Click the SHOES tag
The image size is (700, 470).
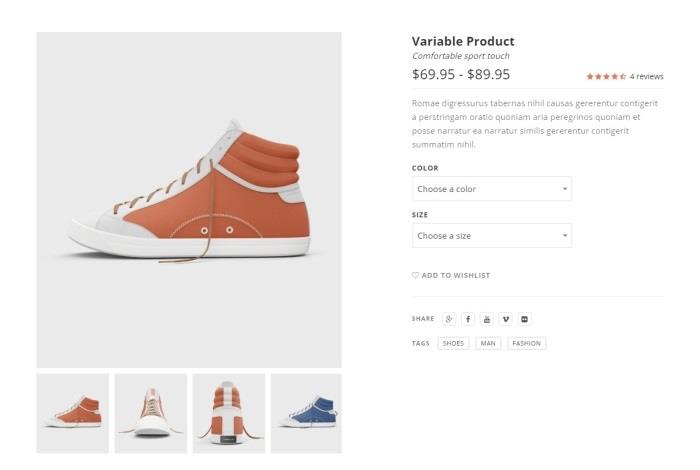(x=453, y=343)
